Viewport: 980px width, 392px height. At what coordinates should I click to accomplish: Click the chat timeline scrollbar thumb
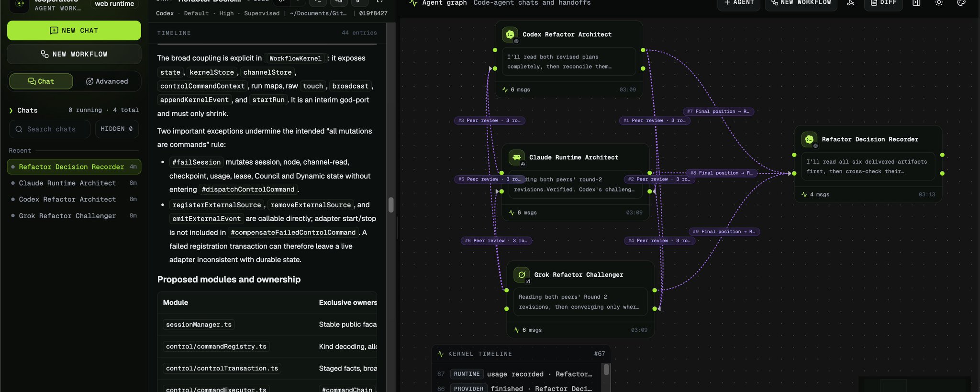[391, 205]
